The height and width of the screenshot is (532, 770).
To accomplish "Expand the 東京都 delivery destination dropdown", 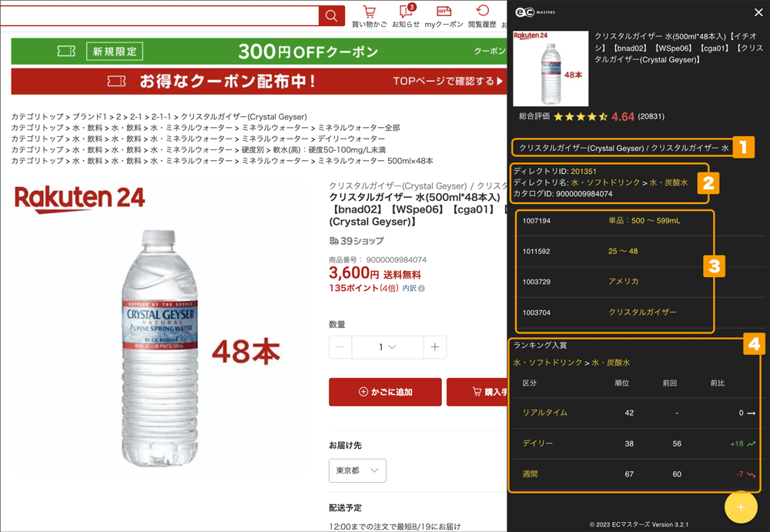I will click(357, 470).
